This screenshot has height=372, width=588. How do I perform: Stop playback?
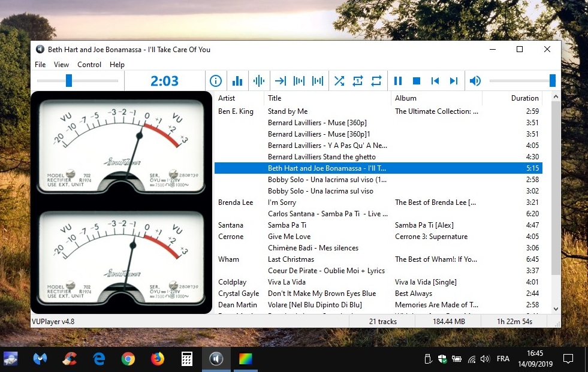pos(416,80)
